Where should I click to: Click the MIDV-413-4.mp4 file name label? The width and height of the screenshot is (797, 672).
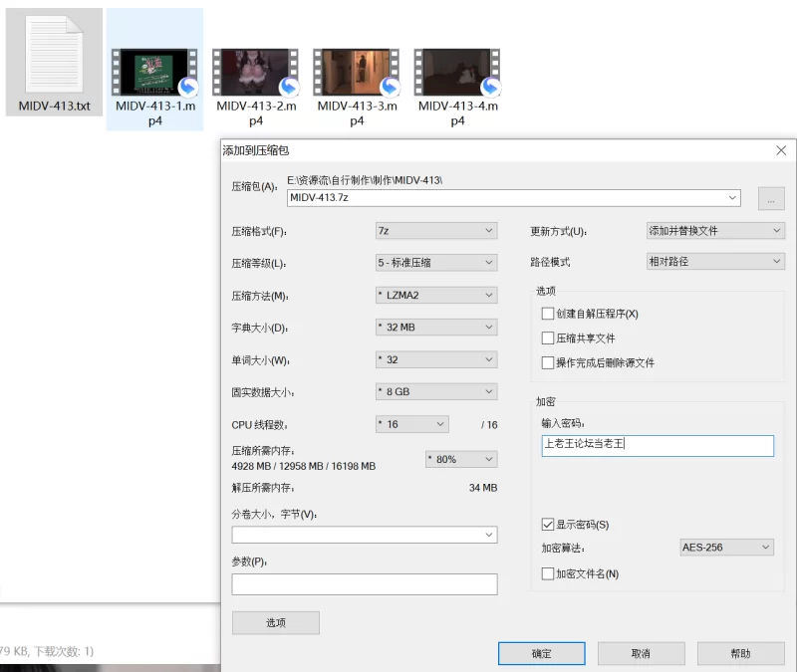458,113
